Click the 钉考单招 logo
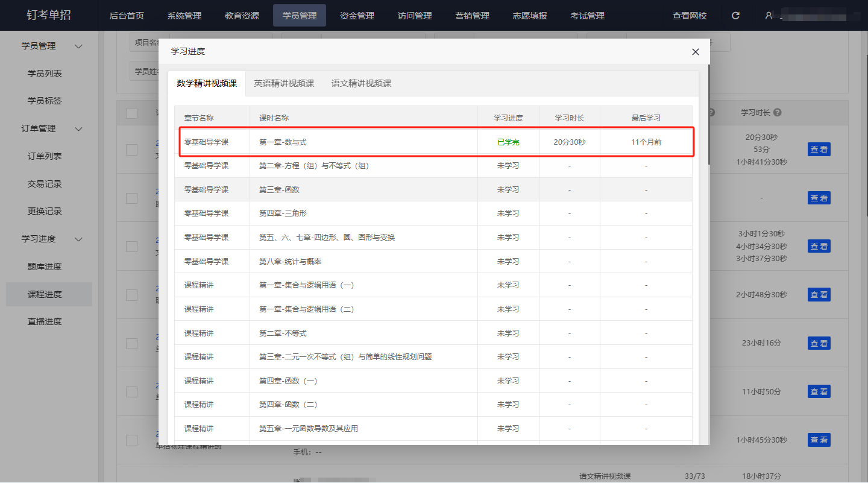Screen dimensions: 868x483 tap(49, 15)
